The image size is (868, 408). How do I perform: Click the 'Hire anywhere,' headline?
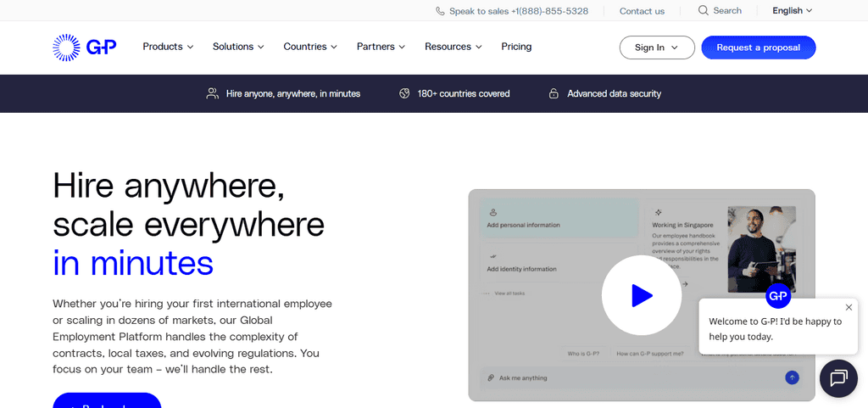(169, 186)
